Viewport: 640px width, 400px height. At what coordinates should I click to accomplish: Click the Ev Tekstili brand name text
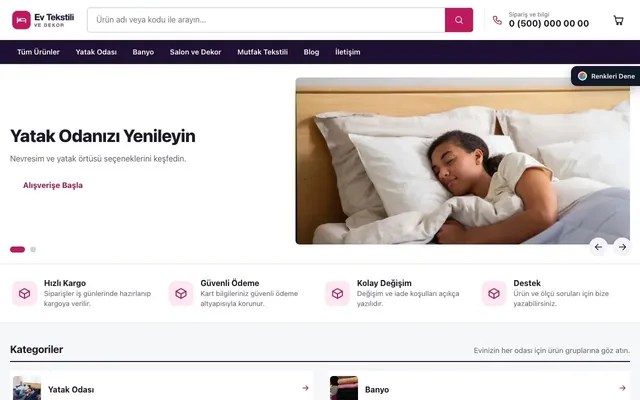click(x=54, y=17)
